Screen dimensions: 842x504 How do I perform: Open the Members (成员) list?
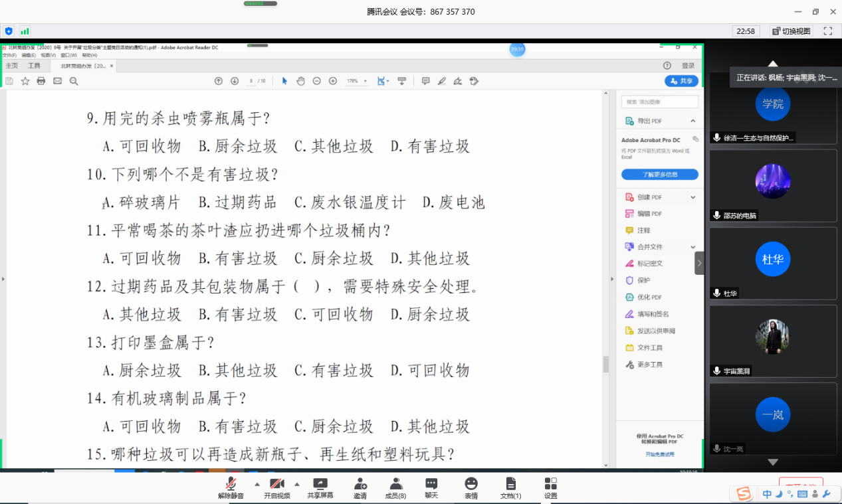(396, 485)
